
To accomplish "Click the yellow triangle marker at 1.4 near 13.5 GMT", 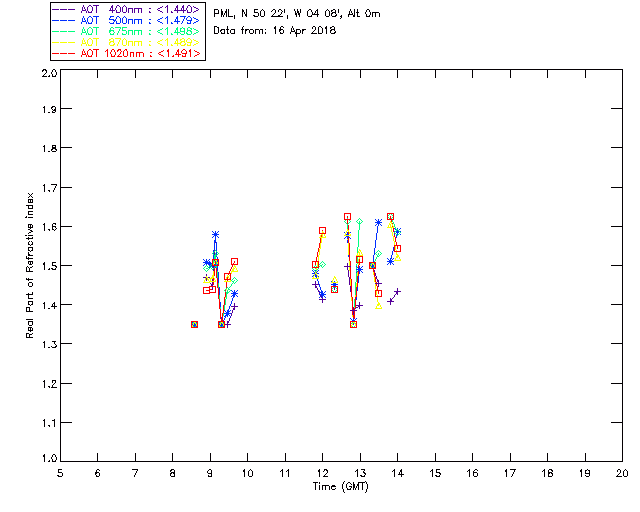I will 379,305.
